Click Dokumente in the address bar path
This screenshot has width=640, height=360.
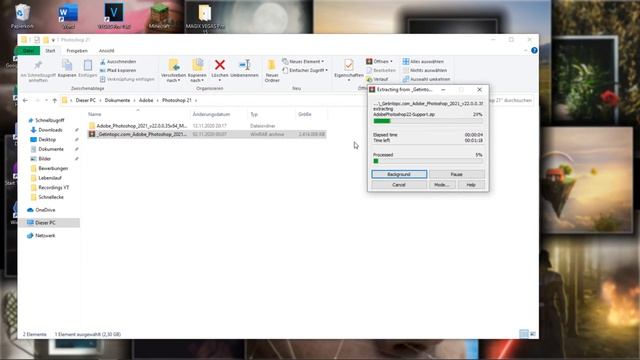coord(117,100)
